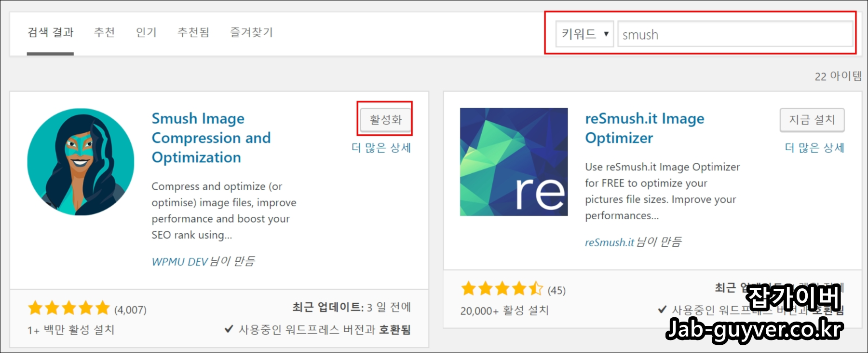The height and width of the screenshot is (353, 868).
Task: Click the search field containing smush
Action: 735,34
